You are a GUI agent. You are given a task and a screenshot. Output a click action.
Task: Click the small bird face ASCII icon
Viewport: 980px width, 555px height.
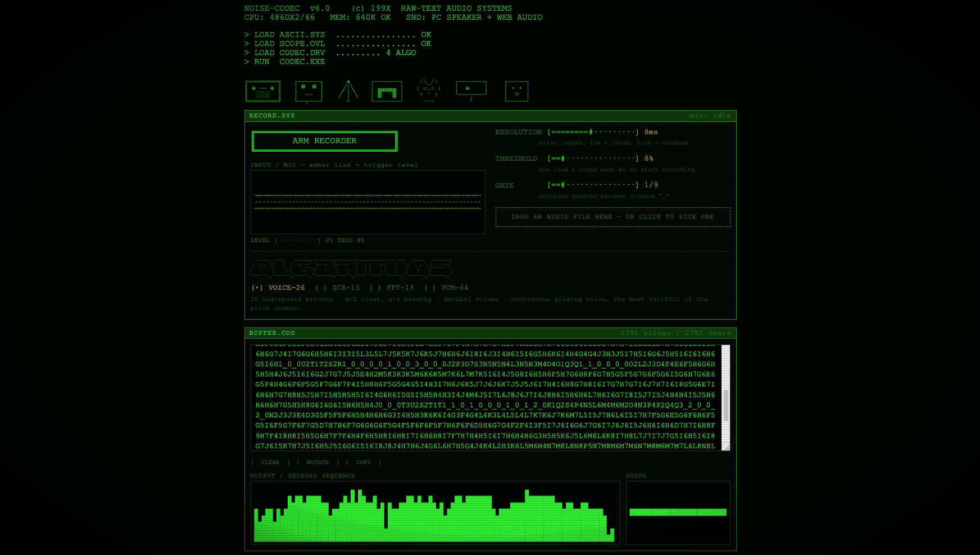point(516,92)
